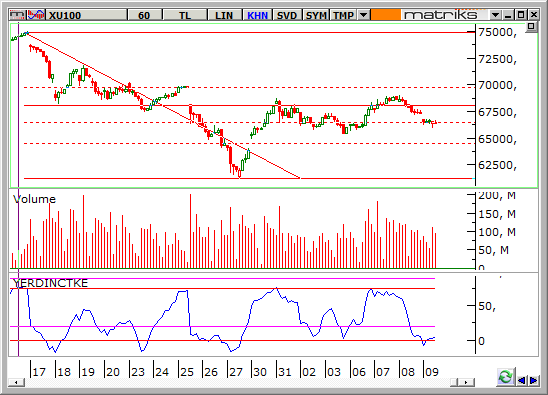This screenshot has height=395, width=548.
Task: Edit the XU100 symbol field
Action: pyautogui.click(x=86, y=15)
